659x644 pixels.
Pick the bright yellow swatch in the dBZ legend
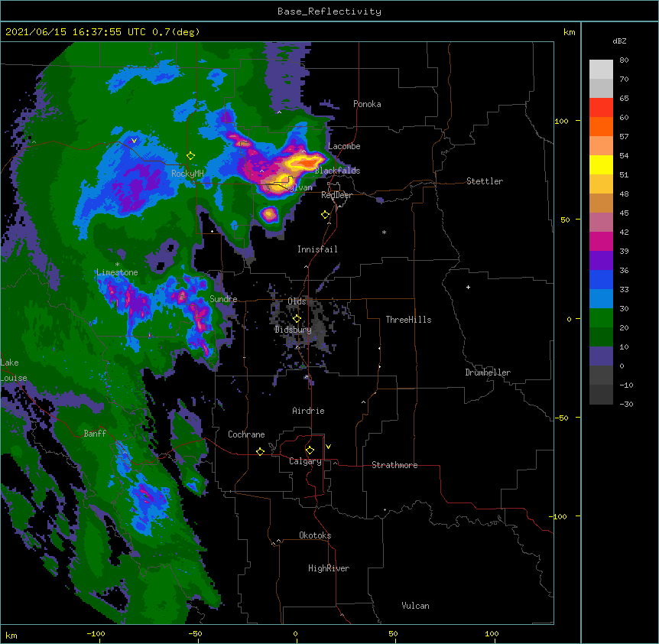pyautogui.click(x=601, y=164)
